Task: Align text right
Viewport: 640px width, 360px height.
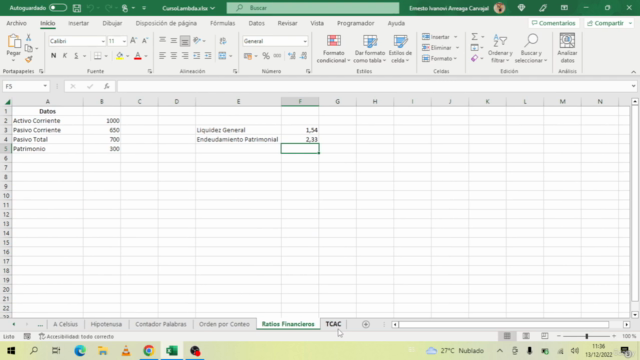Action: (185, 56)
